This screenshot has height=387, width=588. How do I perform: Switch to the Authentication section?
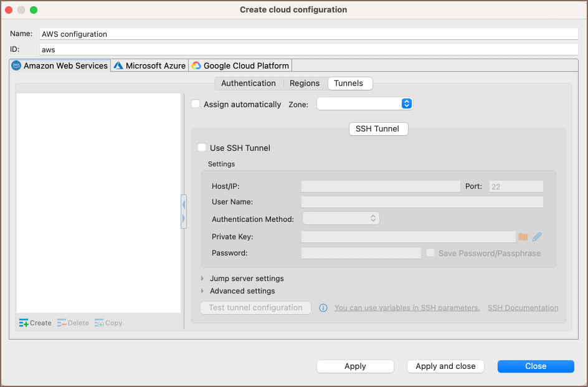(x=248, y=84)
